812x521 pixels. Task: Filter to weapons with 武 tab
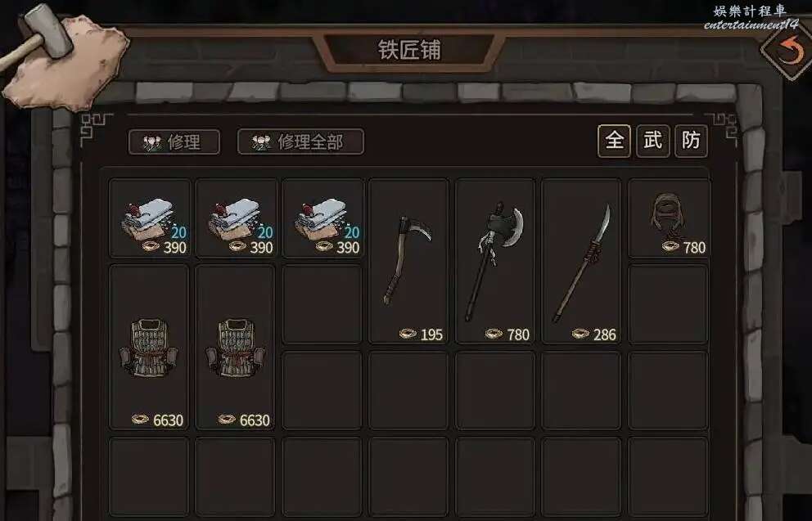652,141
